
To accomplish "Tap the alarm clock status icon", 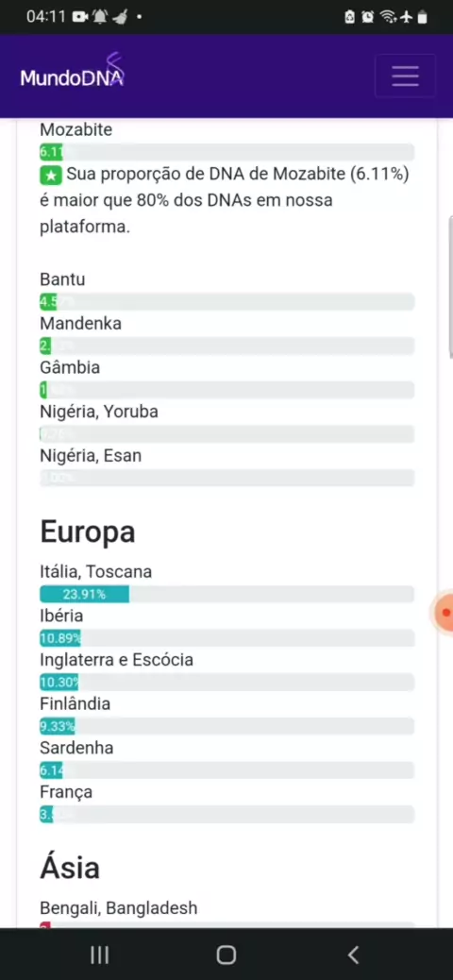I will click(x=368, y=17).
